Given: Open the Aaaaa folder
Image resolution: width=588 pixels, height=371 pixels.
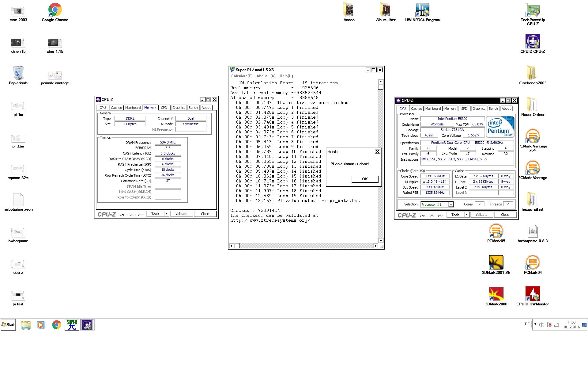Looking at the screenshot, I should click(349, 13).
